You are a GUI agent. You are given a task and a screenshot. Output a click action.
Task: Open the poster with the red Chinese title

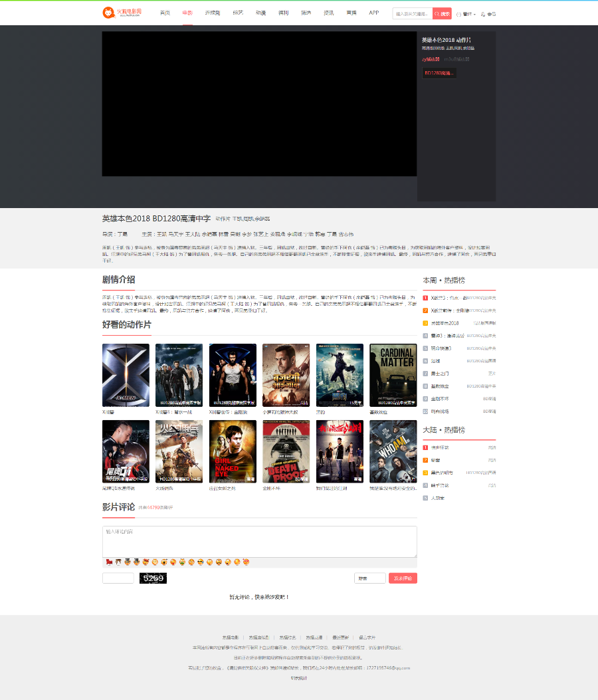[340, 451]
